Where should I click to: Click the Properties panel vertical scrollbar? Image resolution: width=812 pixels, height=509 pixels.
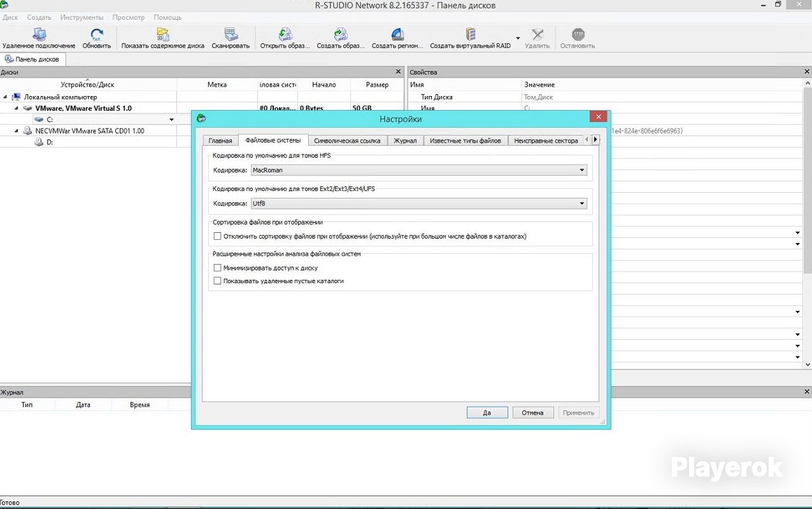(808, 181)
